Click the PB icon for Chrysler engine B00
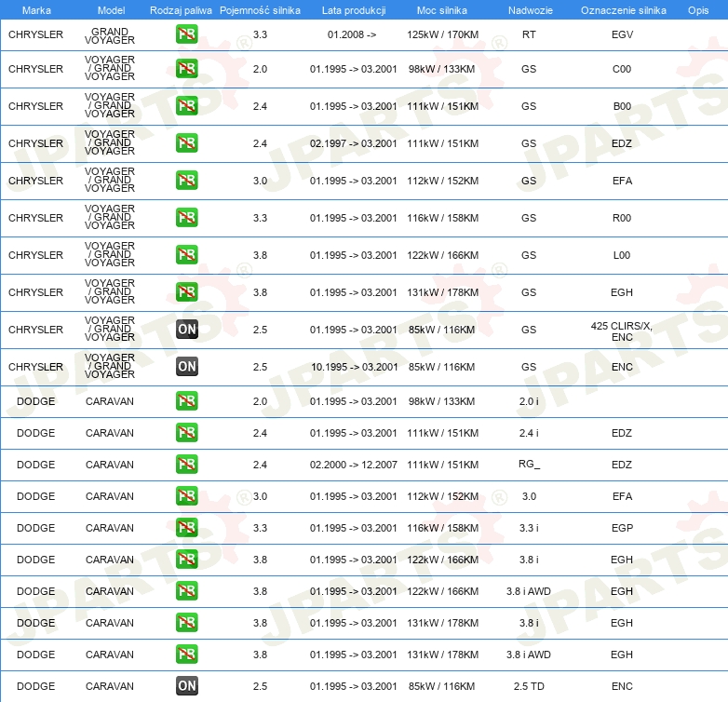Screen dimensions: 728x702 click(x=186, y=106)
